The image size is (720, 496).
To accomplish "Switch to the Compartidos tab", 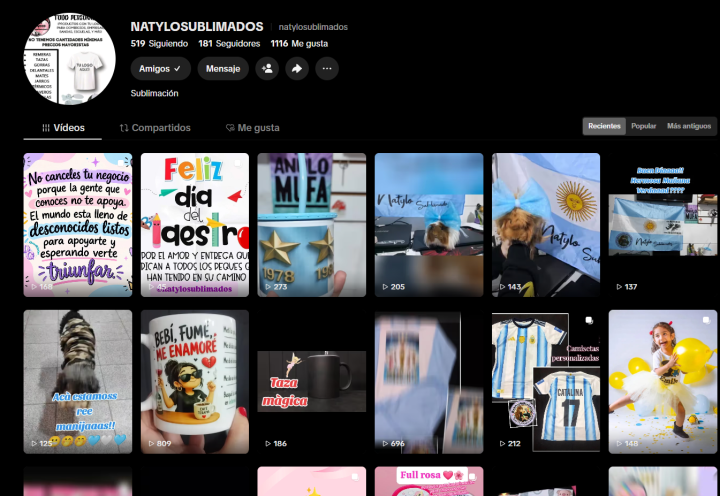I will pyautogui.click(x=155, y=128).
